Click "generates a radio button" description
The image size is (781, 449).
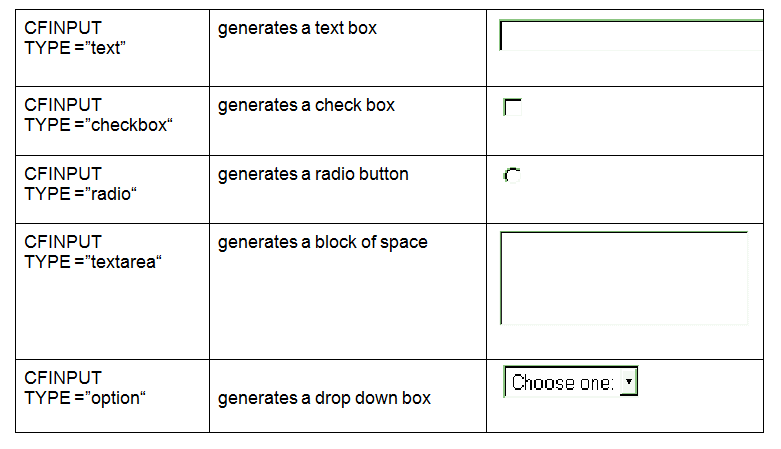coord(313,174)
